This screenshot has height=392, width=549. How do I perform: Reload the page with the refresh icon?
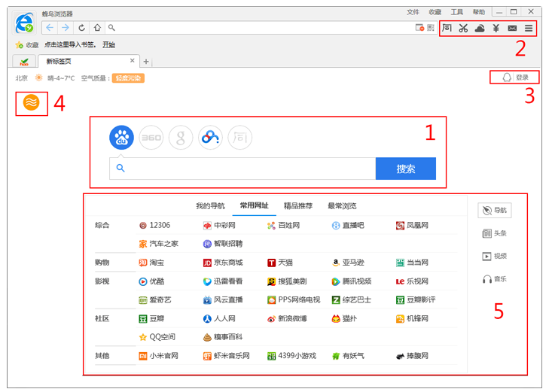tap(81, 28)
